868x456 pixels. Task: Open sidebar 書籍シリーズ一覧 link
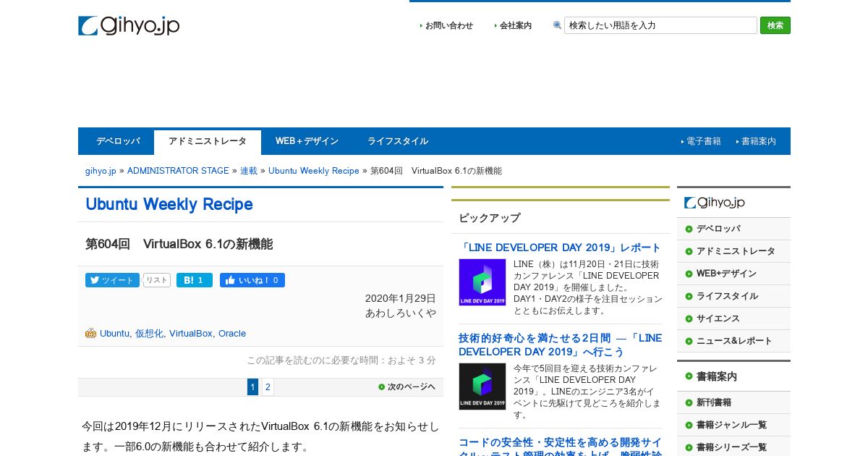(731, 447)
